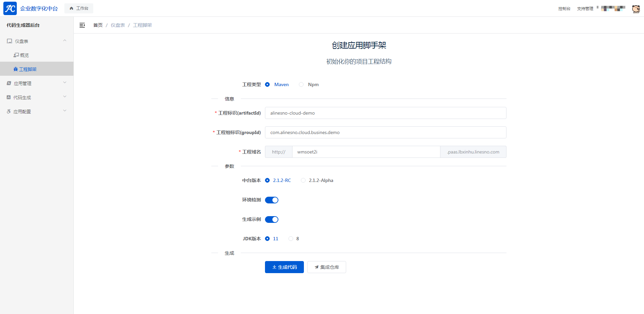The height and width of the screenshot is (314, 644).
Task: Click the user avatar icon
Action: (636, 9)
